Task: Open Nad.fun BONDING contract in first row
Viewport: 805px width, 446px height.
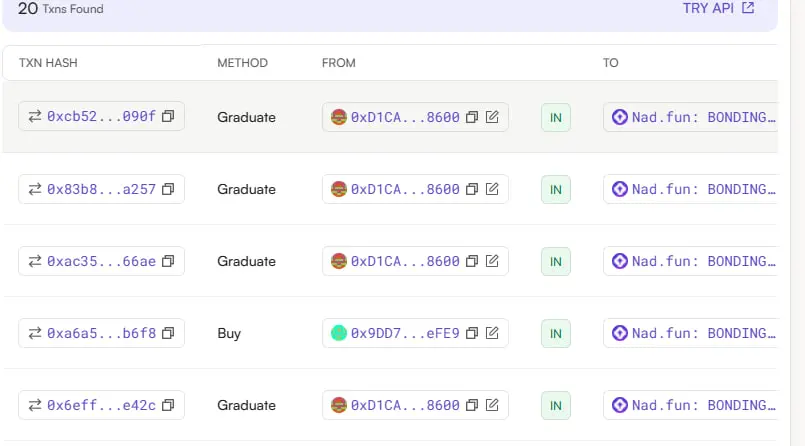Action: coord(703,117)
